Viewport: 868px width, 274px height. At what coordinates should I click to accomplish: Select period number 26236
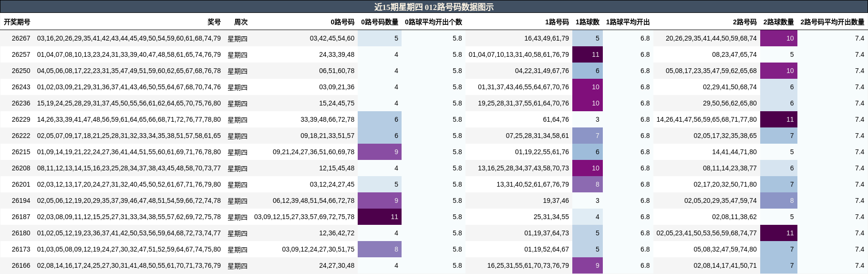(21, 103)
